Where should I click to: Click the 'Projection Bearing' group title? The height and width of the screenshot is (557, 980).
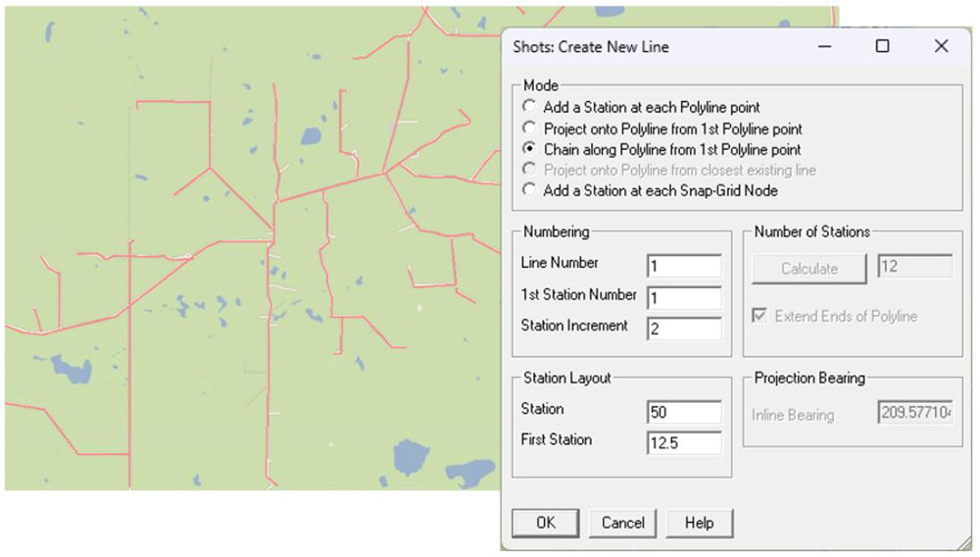pos(809,379)
